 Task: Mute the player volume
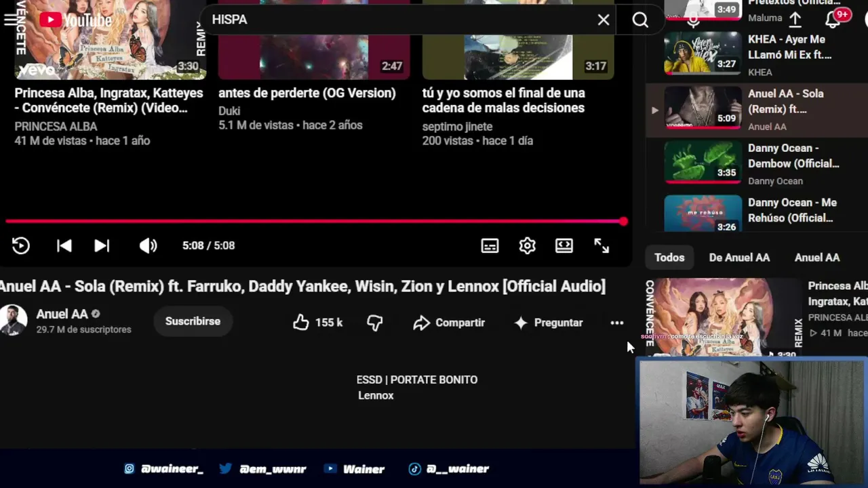tap(148, 245)
